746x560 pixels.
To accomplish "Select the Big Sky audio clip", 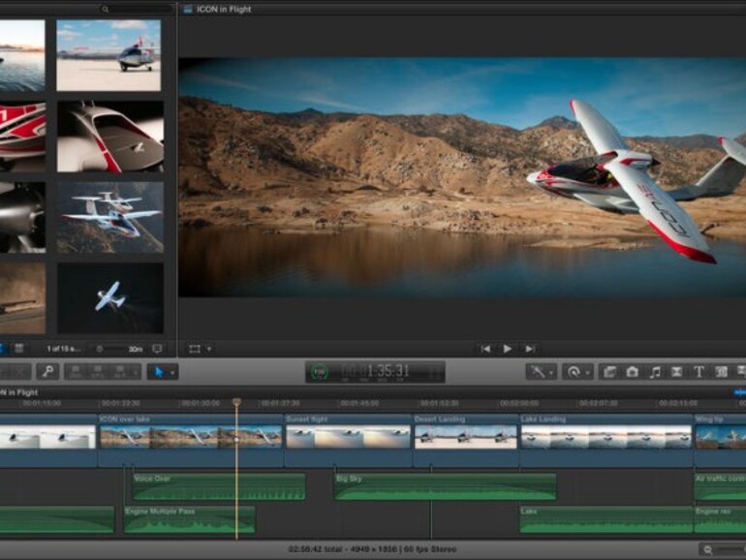I will coord(445,486).
